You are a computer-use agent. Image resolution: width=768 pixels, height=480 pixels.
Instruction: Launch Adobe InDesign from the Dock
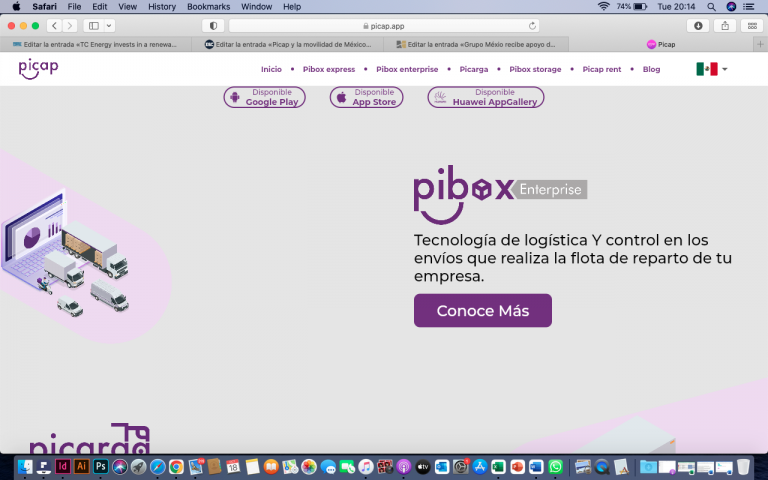(62, 467)
